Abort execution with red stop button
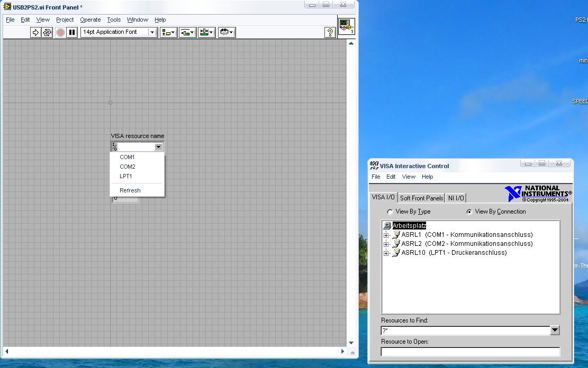 60,32
